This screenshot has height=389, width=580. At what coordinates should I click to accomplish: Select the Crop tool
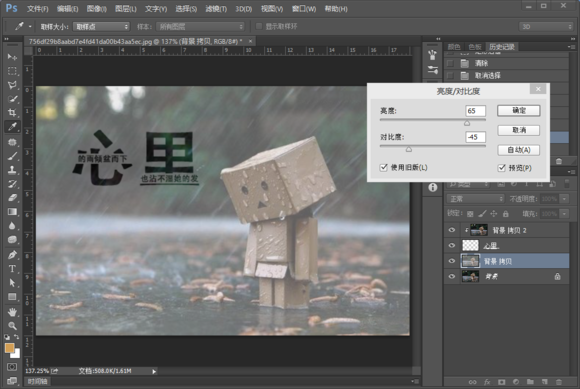click(12, 112)
